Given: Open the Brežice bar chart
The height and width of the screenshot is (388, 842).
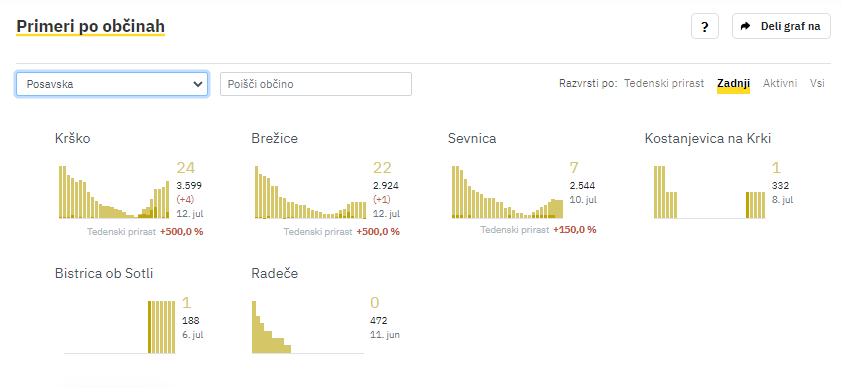Looking at the screenshot, I should [311, 192].
